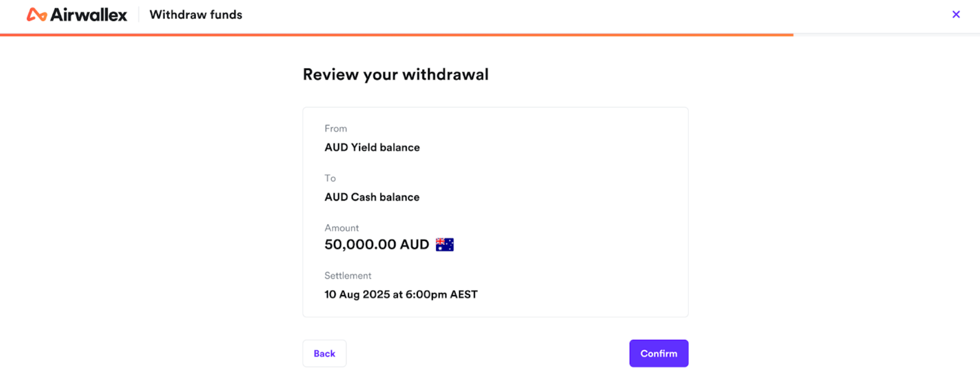Click the orange progress bar
The height and width of the screenshot is (386, 980).
point(396,34)
